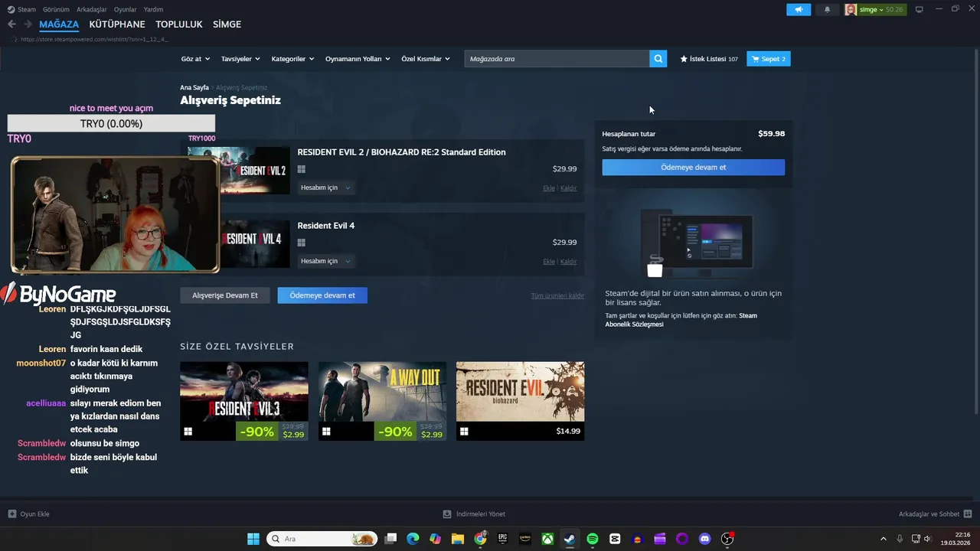Open Hesabım için dropdown for Resident Evil 4
980x551 pixels.
tap(325, 261)
